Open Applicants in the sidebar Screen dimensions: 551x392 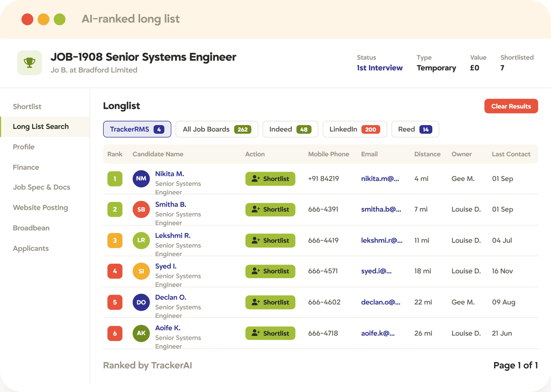tap(31, 248)
